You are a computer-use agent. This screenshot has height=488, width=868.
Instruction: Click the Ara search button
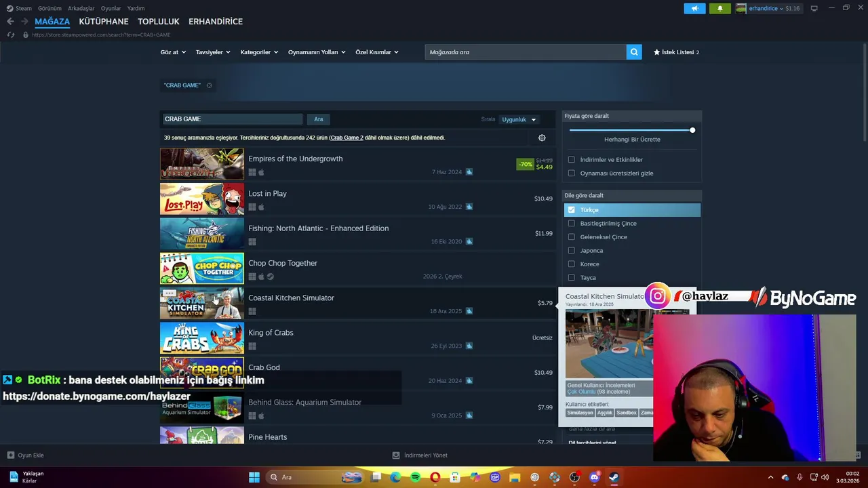(319, 119)
